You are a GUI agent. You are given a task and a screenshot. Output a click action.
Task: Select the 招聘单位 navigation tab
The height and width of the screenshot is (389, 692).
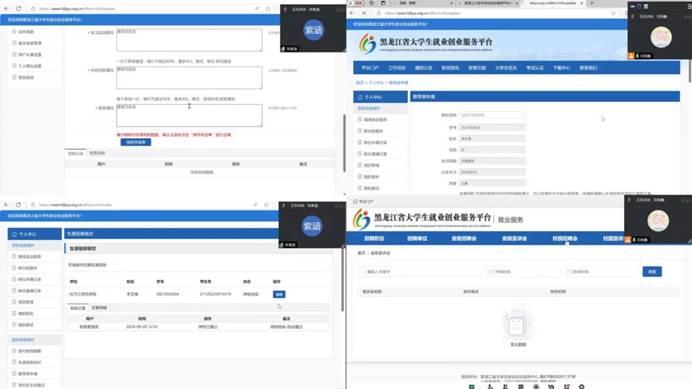417,238
